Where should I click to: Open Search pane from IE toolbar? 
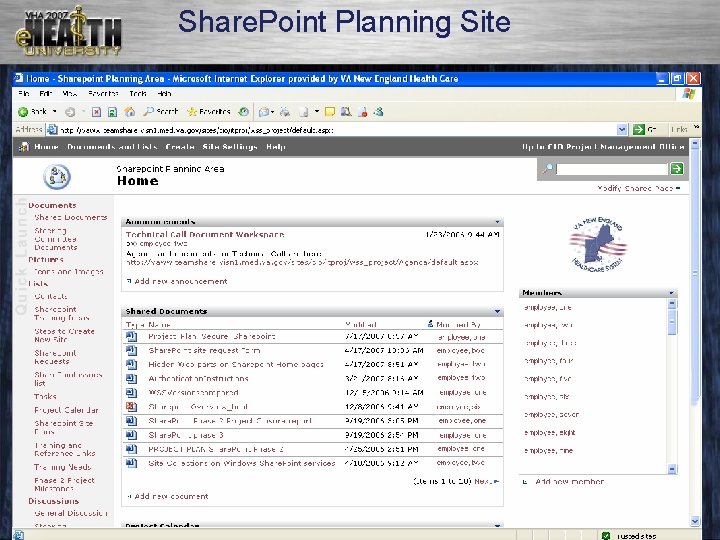click(161, 112)
